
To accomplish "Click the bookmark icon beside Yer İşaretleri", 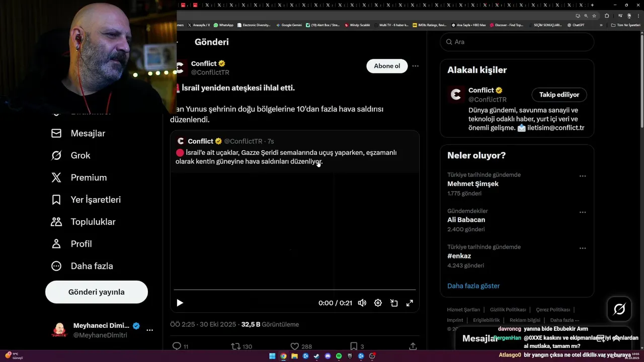I will pos(56,200).
